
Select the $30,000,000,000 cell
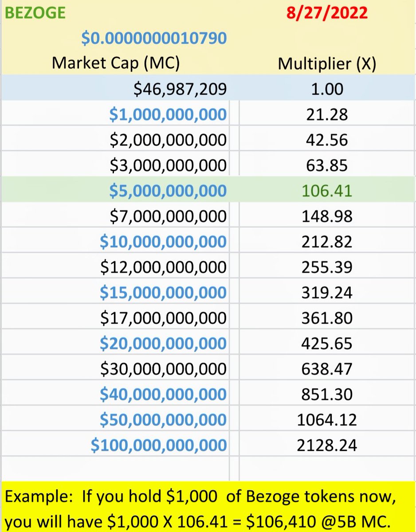point(164,369)
